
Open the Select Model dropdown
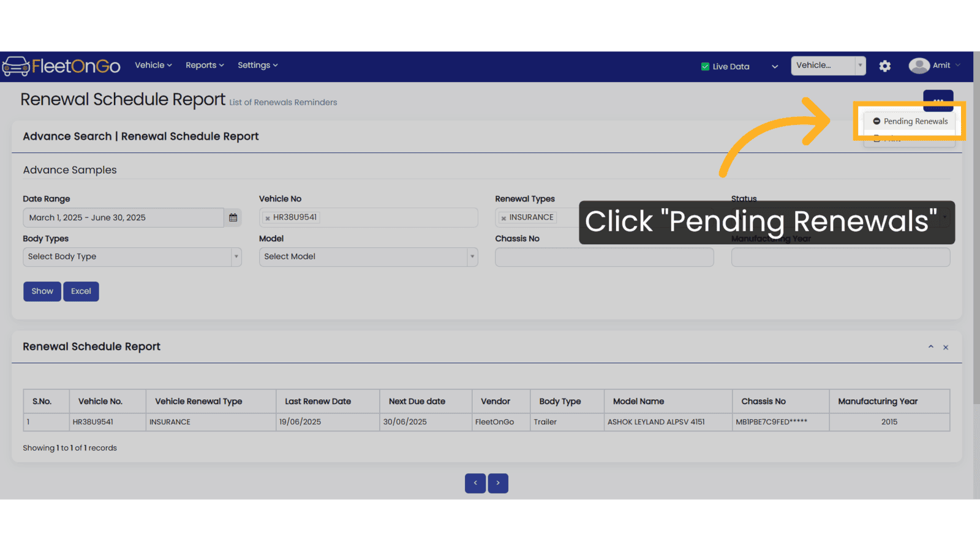(x=368, y=257)
